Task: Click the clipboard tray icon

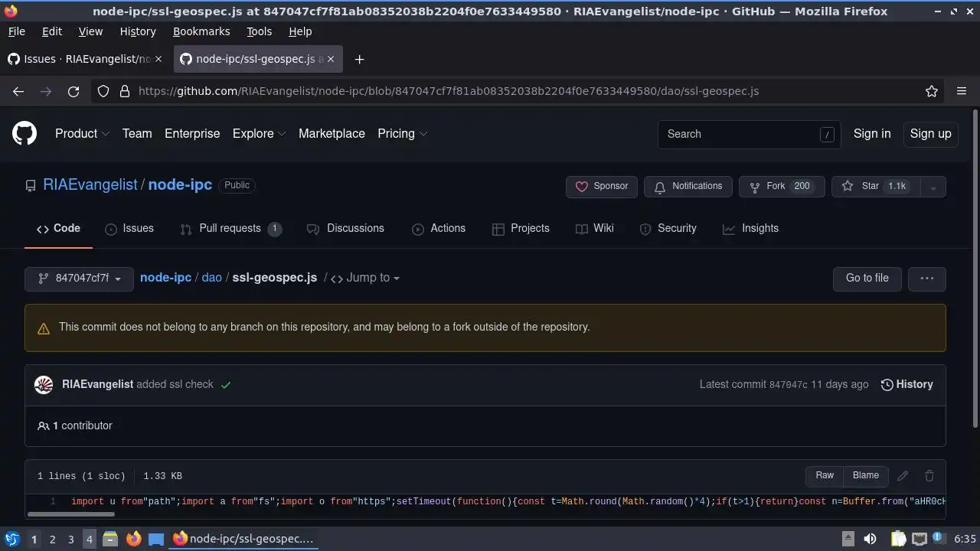Action: click(899, 539)
